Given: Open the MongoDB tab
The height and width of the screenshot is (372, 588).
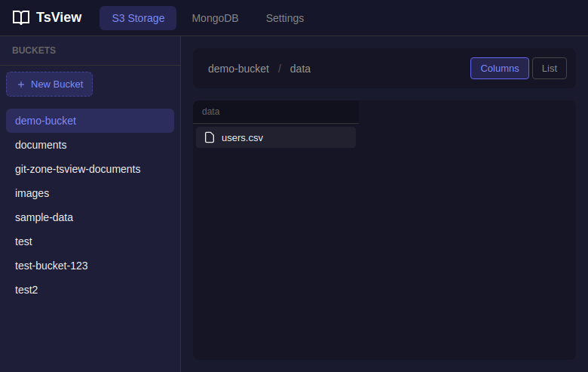Looking at the screenshot, I should [x=215, y=18].
